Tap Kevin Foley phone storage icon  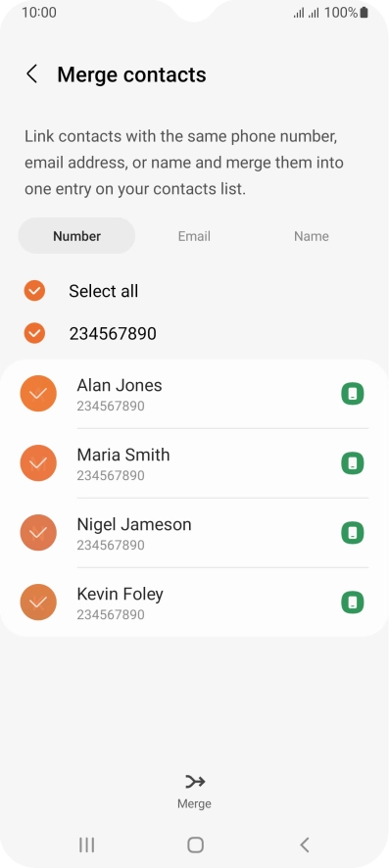(x=353, y=603)
